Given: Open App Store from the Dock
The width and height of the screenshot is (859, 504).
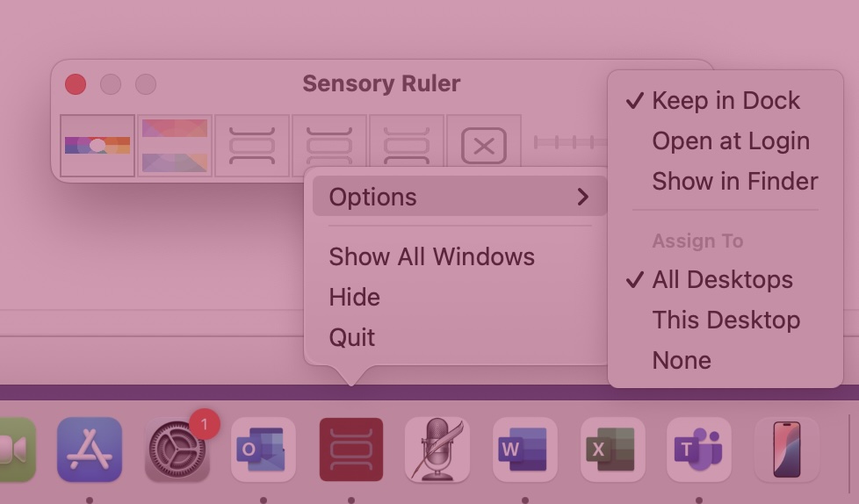Looking at the screenshot, I should (x=90, y=450).
